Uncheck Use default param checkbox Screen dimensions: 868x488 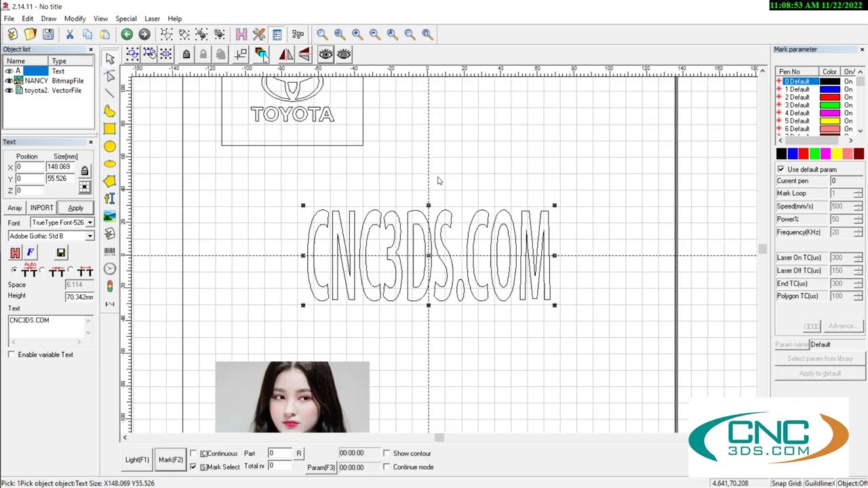(x=781, y=169)
